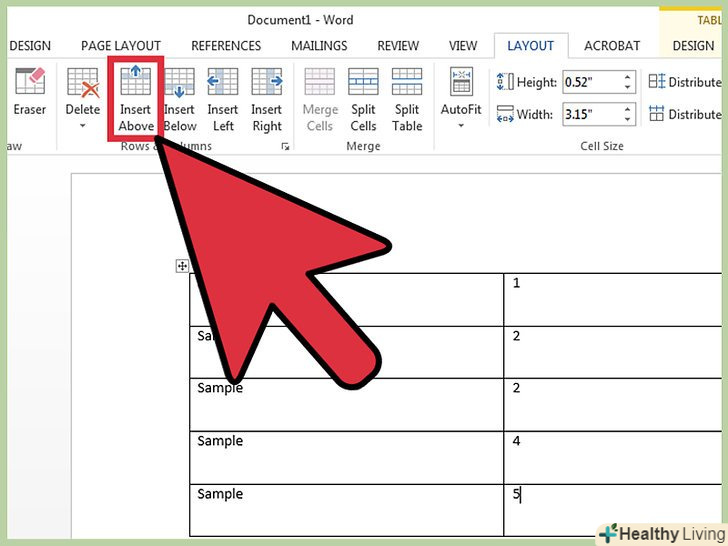Select the table LAYOUT tab
The width and height of the screenshot is (728, 546).
(531, 46)
